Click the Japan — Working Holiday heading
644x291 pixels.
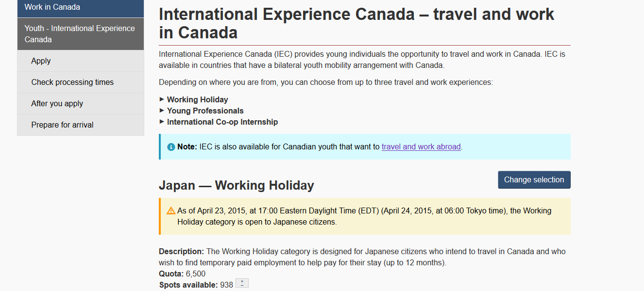[x=237, y=185]
